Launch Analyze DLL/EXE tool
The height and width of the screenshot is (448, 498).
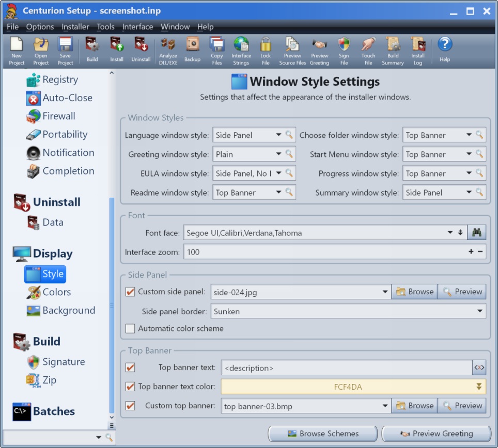168,51
